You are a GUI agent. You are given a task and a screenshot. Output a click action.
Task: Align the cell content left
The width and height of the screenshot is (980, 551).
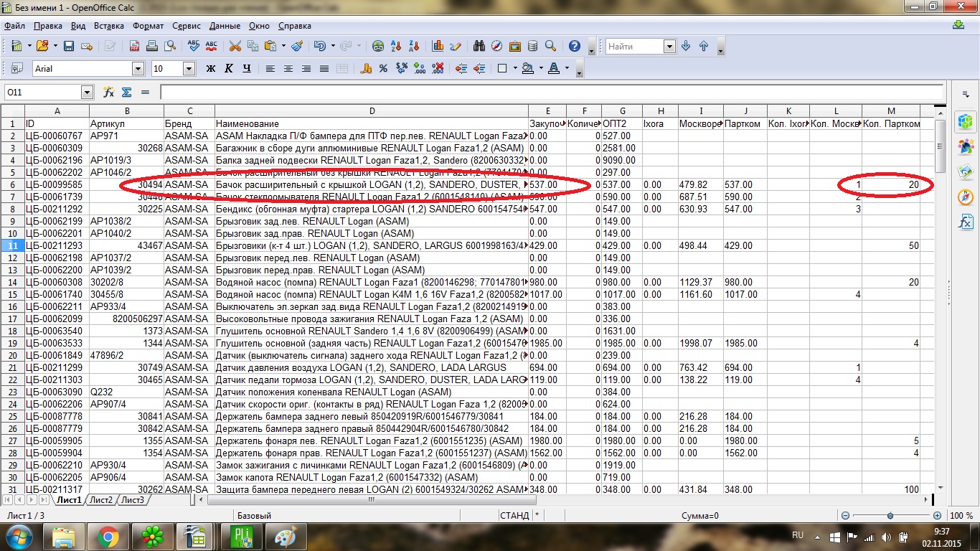270,69
